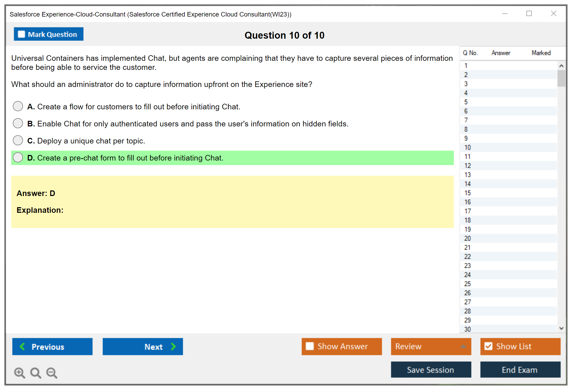
Task: Maximize the exam window
Action: coord(529,14)
